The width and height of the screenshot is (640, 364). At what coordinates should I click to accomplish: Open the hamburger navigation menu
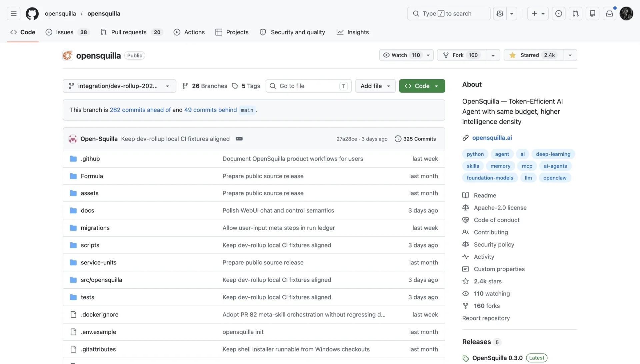click(x=13, y=14)
